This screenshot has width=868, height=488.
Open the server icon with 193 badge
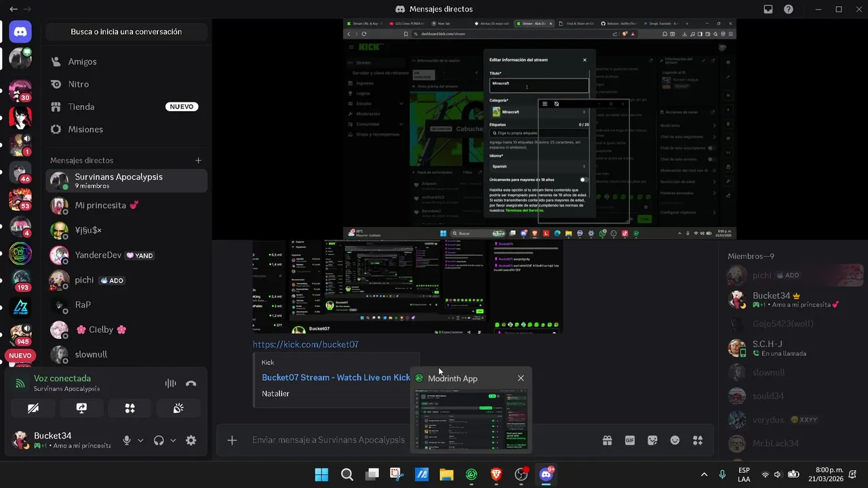click(20, 279)
